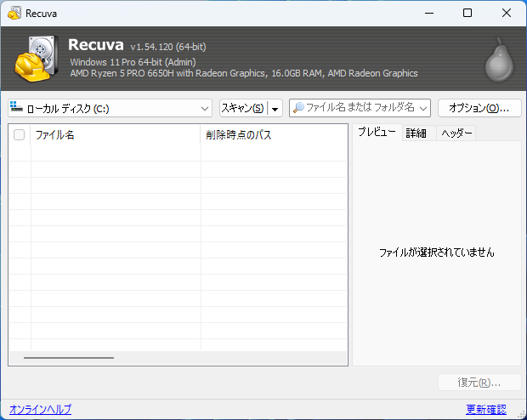This screenshot has height=420, width=527.
Task: Toggle the select-all checkbox in the file list header
Action: tap(20, 135)
